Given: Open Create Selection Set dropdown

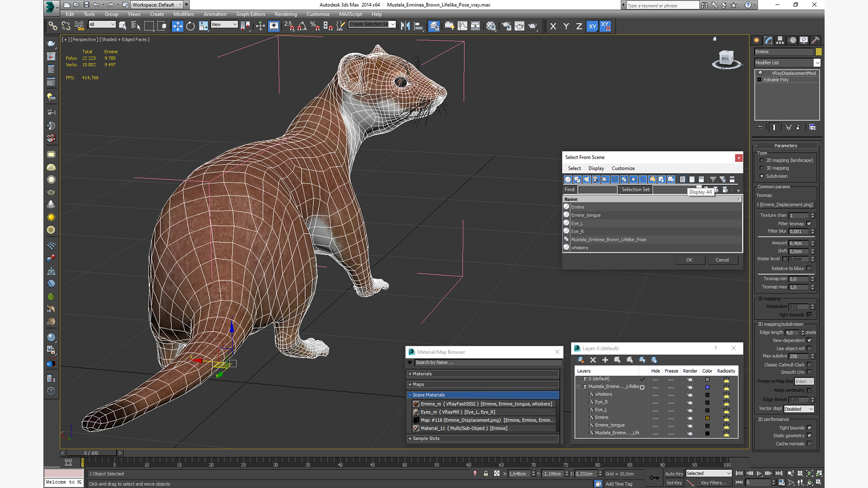Looking at the screenshot, I should pos(373,24).
